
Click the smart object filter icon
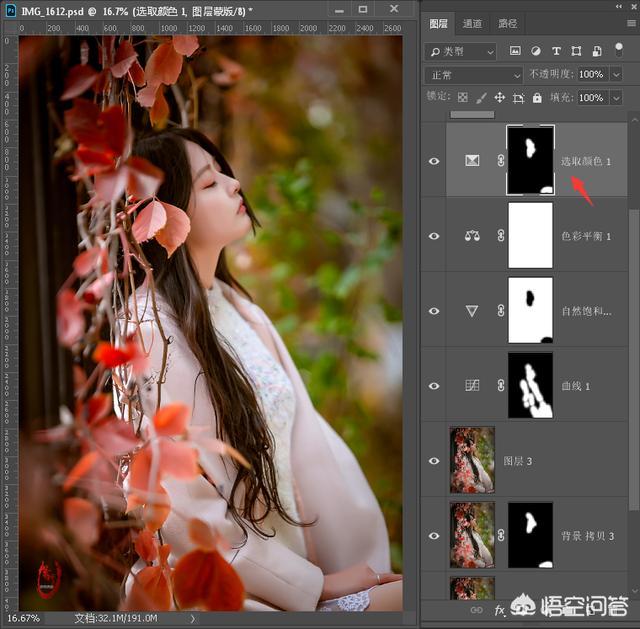point(597,51)
